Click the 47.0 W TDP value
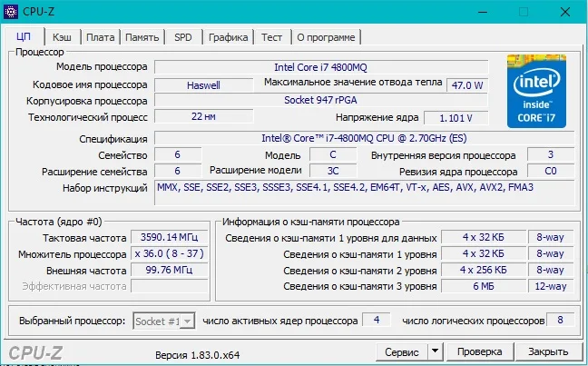This screenshot has height=366, width=588. click(467, 85)
